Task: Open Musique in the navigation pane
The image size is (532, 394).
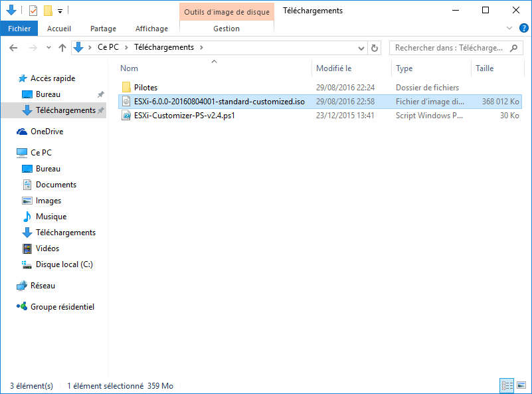Action: (51, 217)
